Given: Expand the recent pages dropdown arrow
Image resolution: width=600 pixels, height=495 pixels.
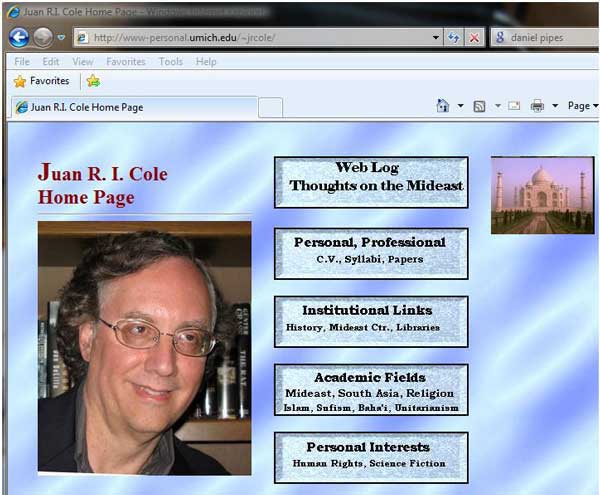Looking at the screenshot, I should 61,38.
